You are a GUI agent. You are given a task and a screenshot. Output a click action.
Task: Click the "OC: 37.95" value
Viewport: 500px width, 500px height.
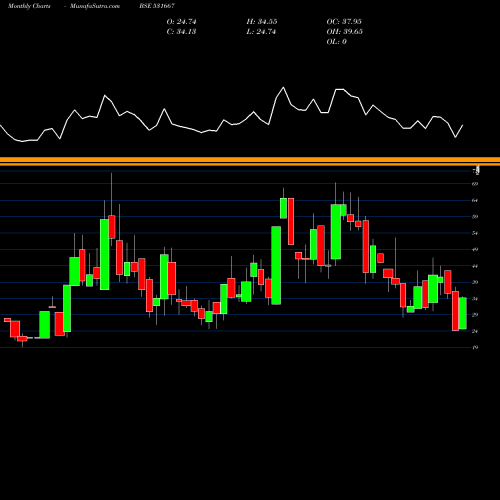click(x=344, y=22)
